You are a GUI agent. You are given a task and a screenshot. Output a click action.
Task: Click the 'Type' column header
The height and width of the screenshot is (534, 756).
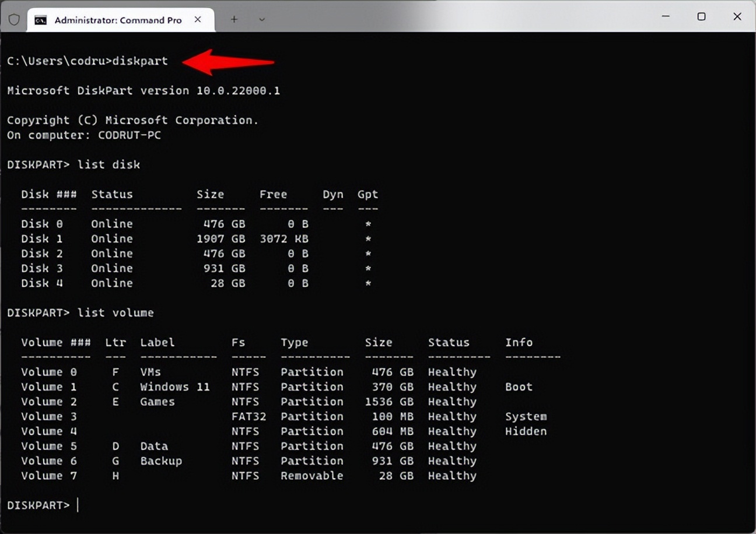(x=295, y=343)
